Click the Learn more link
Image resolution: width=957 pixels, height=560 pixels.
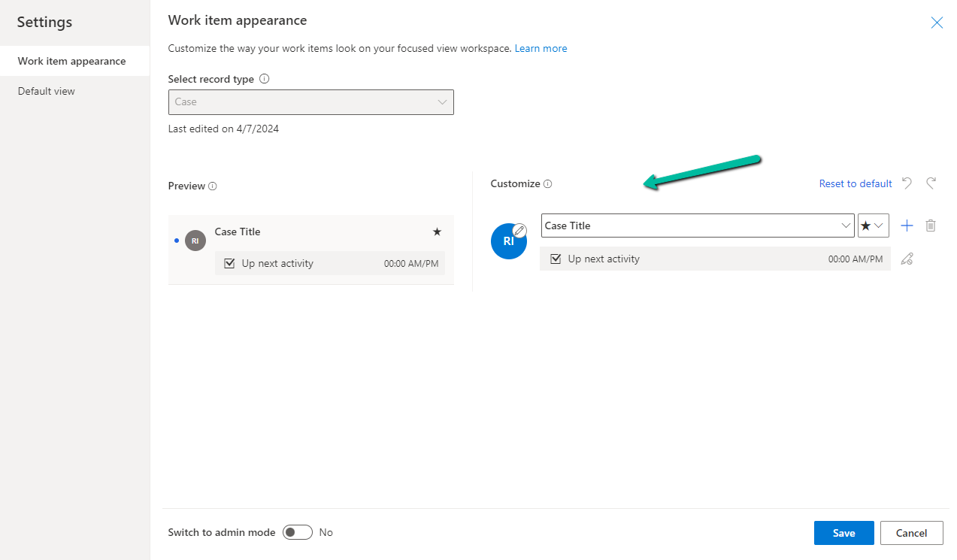click(541, 48)
